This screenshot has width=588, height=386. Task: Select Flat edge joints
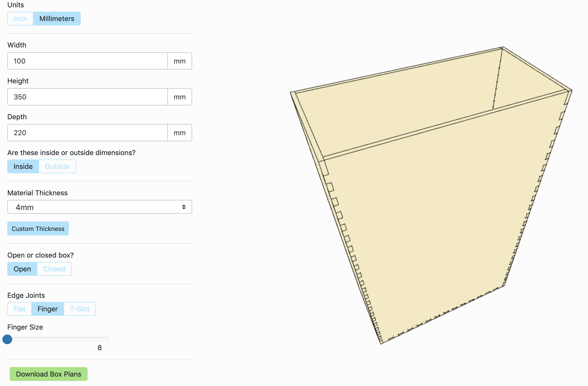19,309
